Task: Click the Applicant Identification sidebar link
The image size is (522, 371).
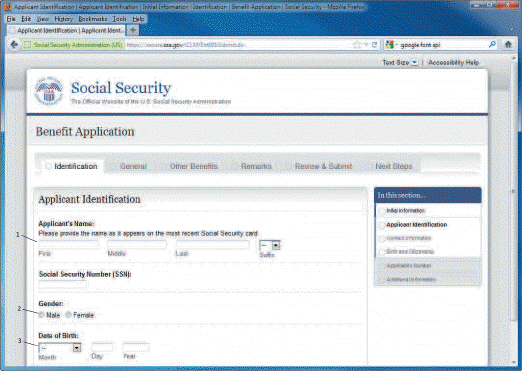Action: click(416, 225)
